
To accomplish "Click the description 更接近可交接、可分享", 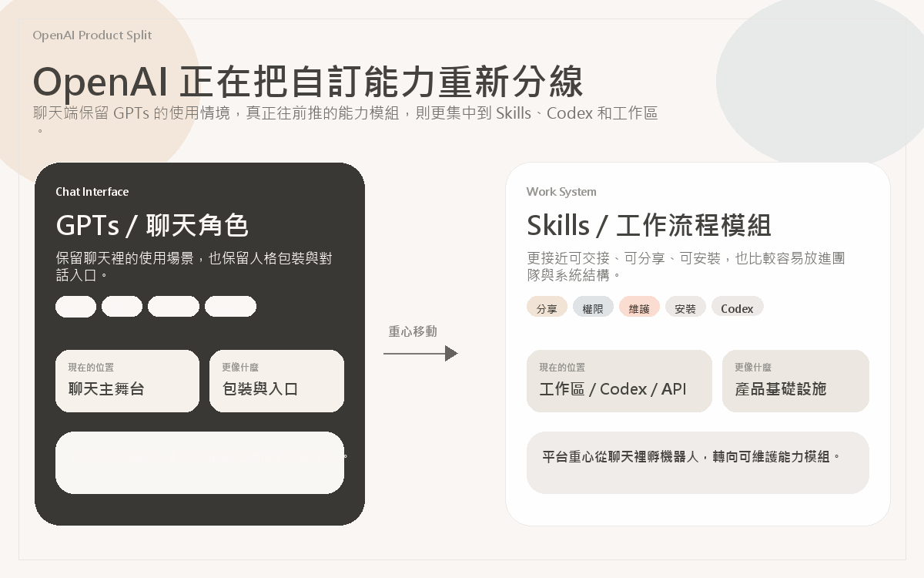I will coord(686,267).
